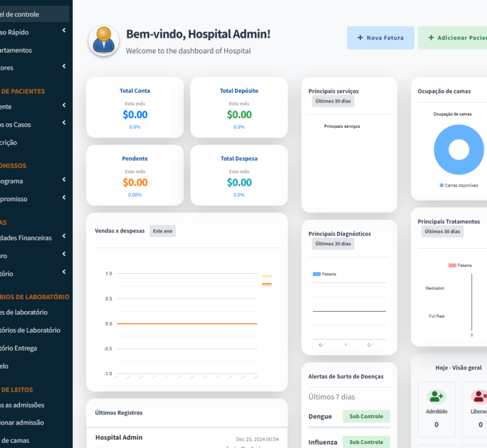Toggle the Patients legend in Principais Tratamentos

[x=460, y=265]
